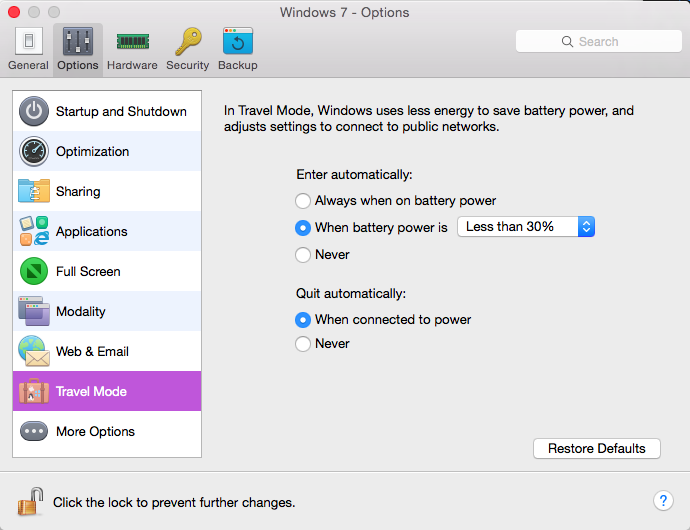Select Always when on battery power
Viewport: 690px width, 530px height.
pyautogui.click(x=303, y=201)
